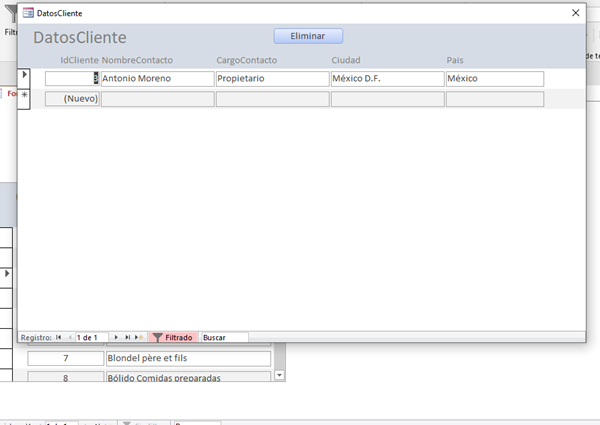Go to the first record in navigation bar
Screen dimensions: 600x425
click(59, 337)
